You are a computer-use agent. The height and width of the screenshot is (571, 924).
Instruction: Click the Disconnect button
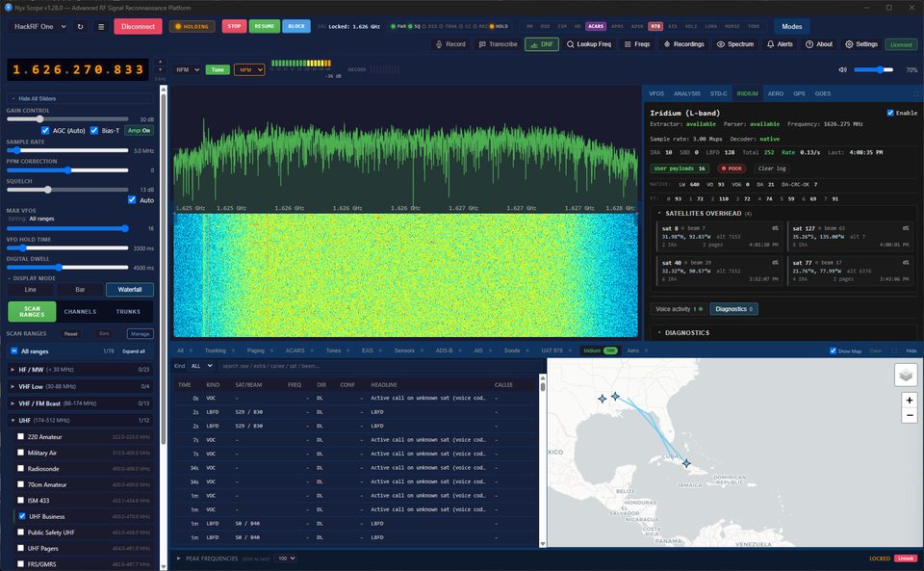coord(138,27)
